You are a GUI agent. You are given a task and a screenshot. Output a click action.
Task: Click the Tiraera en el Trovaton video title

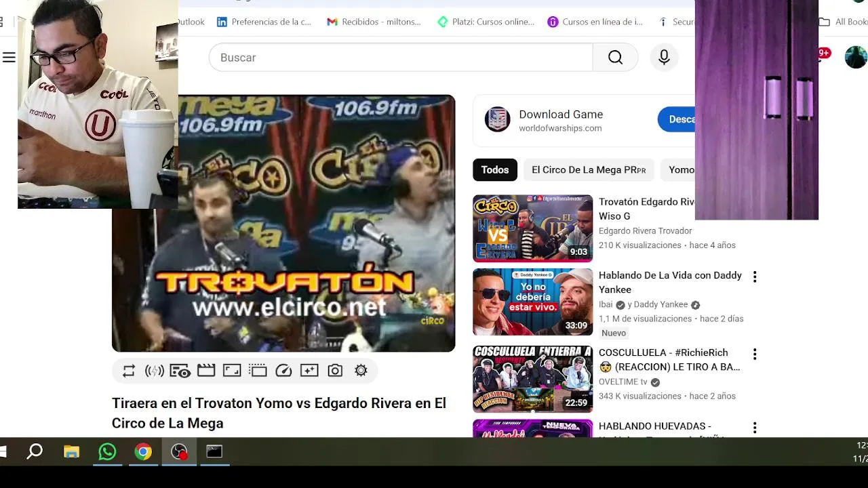279,413
